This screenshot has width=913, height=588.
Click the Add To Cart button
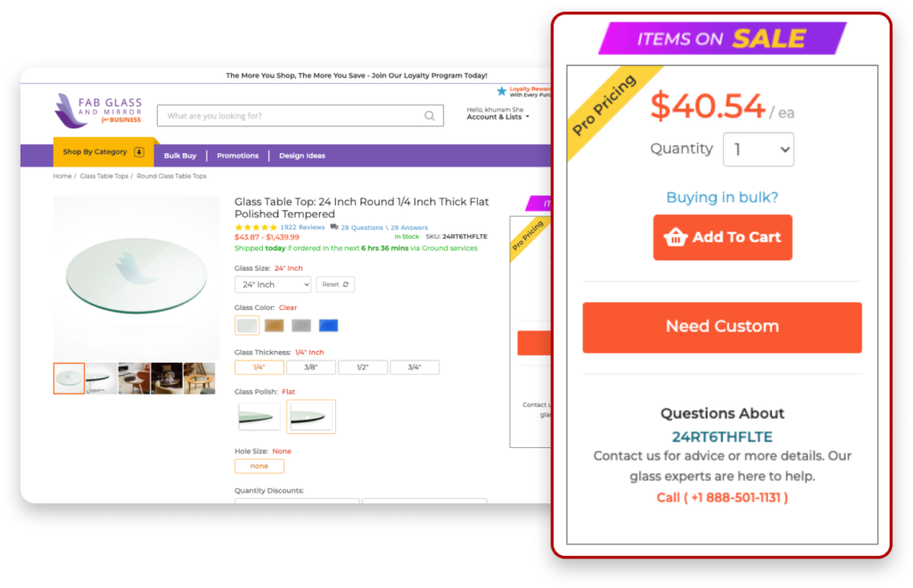722,237
